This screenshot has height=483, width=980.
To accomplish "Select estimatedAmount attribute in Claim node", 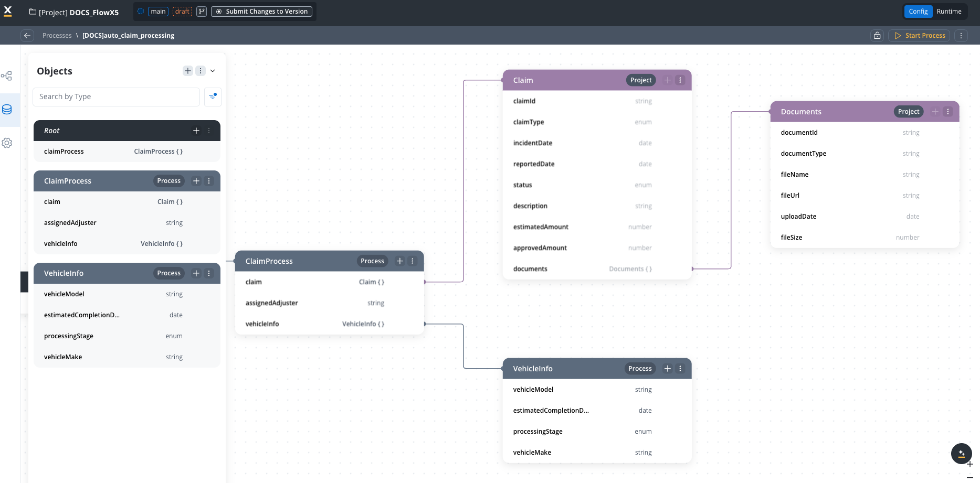I will [597, 227].
